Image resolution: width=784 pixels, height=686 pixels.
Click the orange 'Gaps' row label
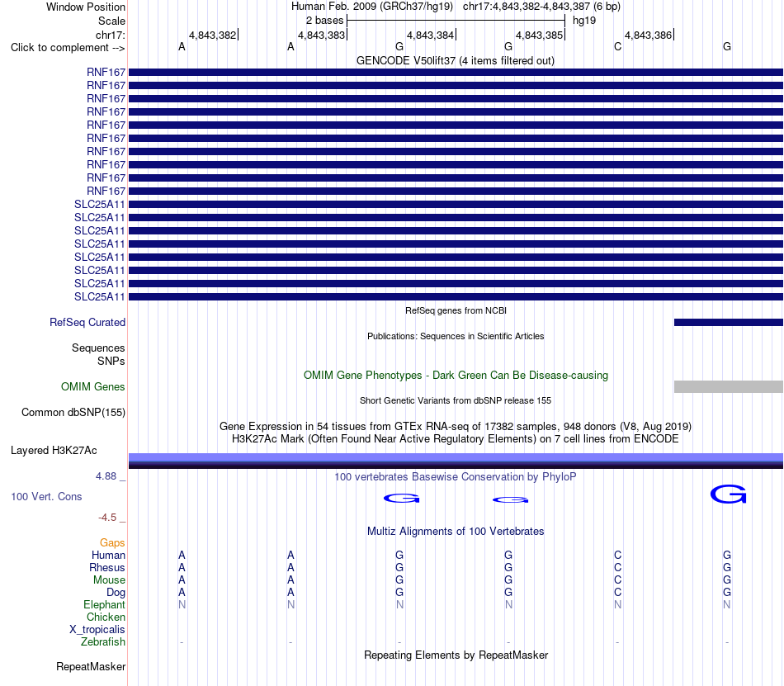[112, 542]
